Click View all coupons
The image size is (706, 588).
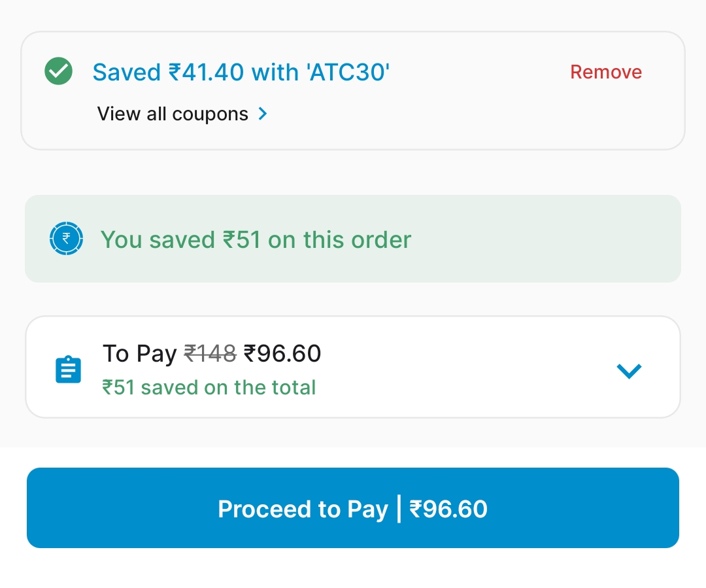click(173, 113)
